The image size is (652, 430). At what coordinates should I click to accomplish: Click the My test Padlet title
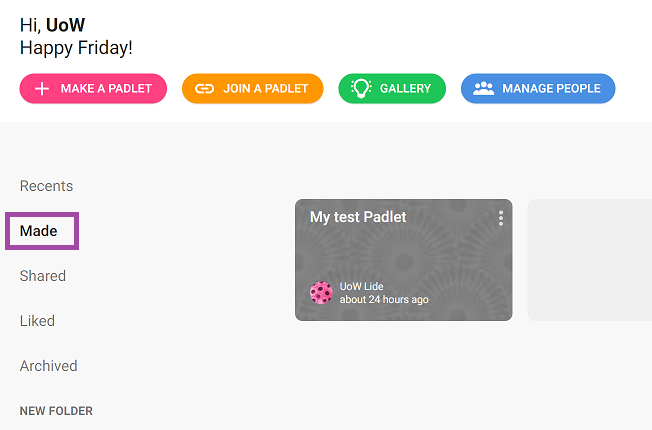pyautogui.click(x=358, y=217)
